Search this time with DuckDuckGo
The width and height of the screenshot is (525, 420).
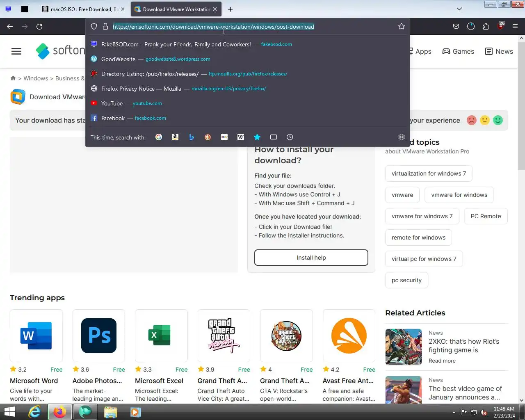(x=208, y=137)
